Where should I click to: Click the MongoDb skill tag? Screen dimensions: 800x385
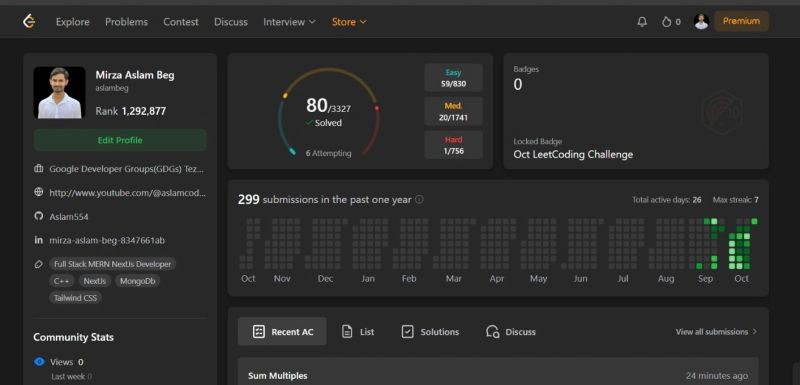(x=137, y=281)
